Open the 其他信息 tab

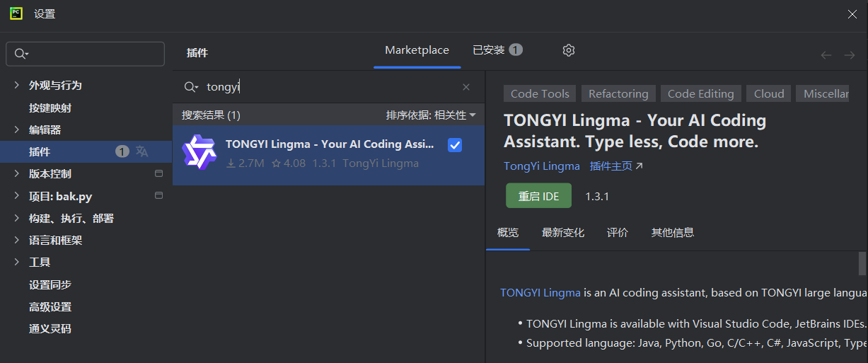coord(673,232)
